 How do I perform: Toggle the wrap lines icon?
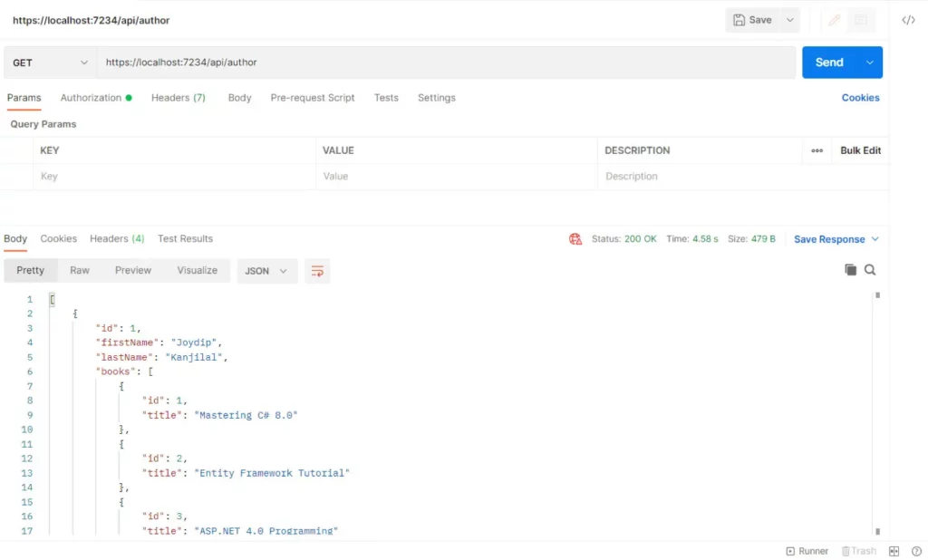317,271
